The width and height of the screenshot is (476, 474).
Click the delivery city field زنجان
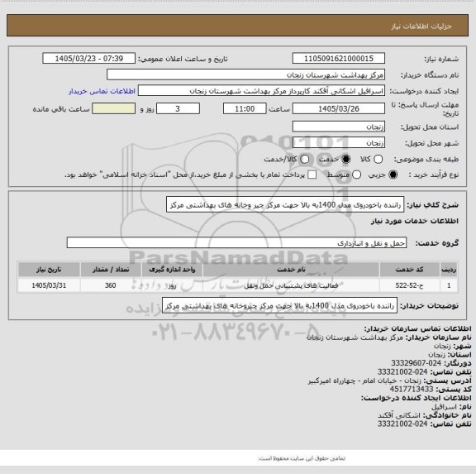click(x=339, y=143)
